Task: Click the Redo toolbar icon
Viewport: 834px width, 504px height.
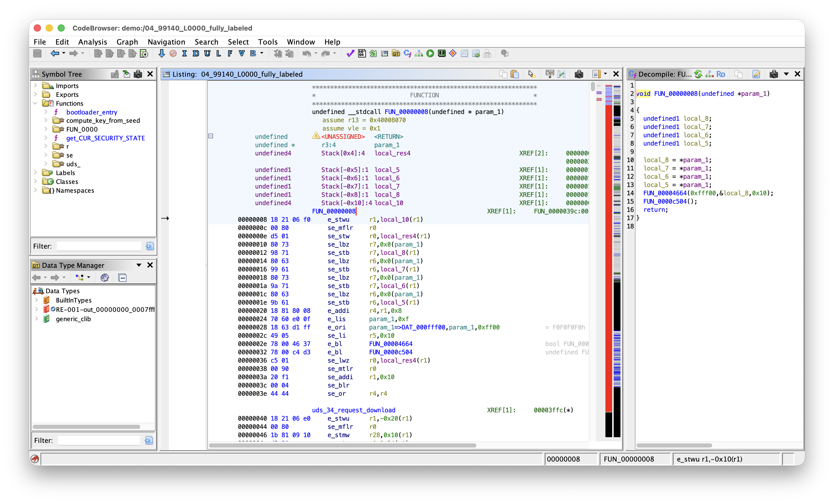Action: click(325, 53)
